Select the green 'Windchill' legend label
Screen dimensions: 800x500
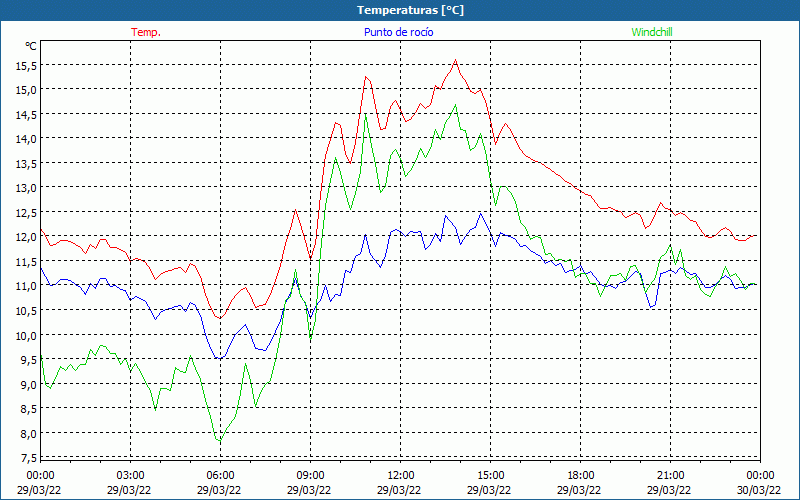click(x=652, y=32)
